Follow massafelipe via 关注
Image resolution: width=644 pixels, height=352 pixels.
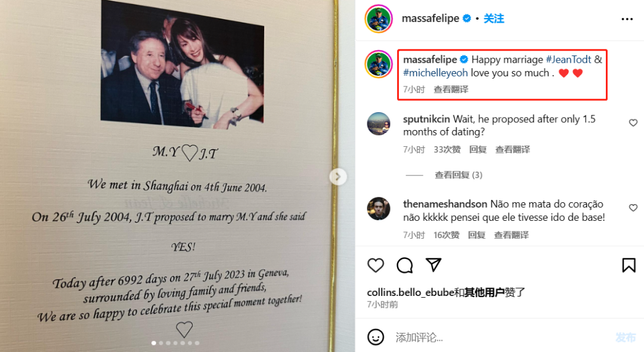[494, 18]
